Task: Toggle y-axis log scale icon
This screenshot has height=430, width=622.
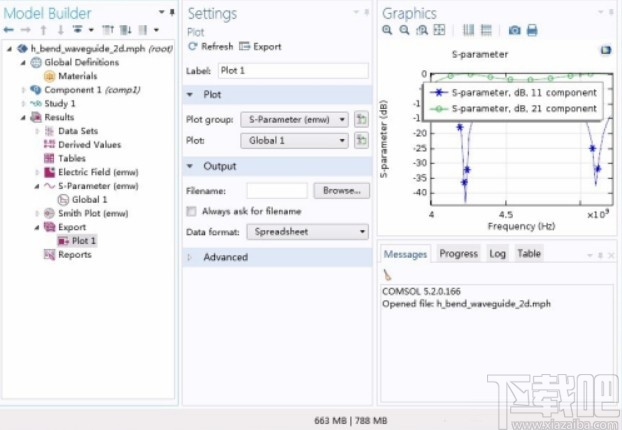Action: click(x=486, y=30)
